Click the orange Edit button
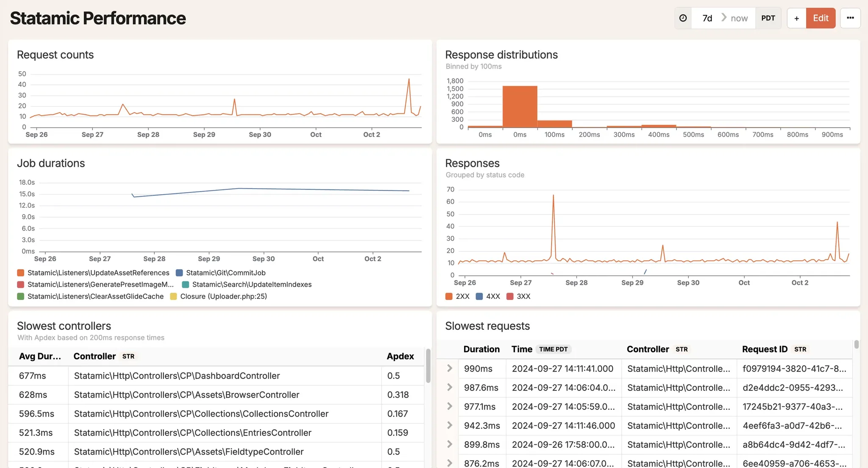Image resolution: width=868 pixels, height=468 pixels. (821, 18)
